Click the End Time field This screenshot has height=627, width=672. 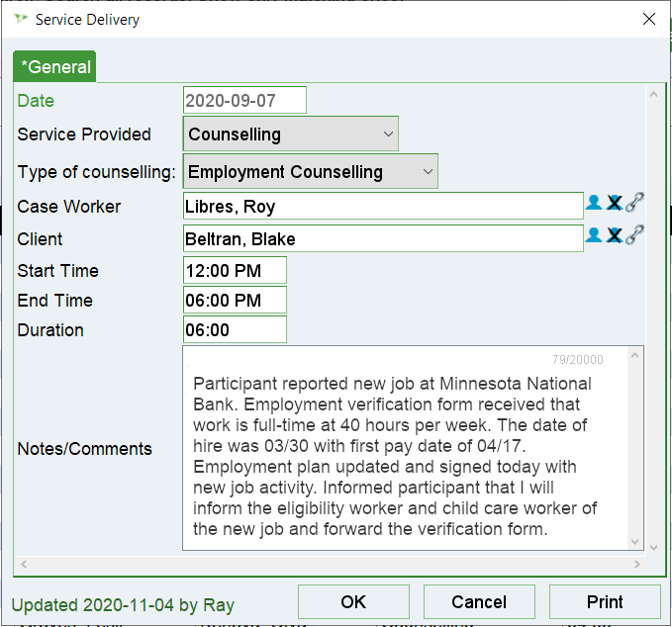coord(235,301)
